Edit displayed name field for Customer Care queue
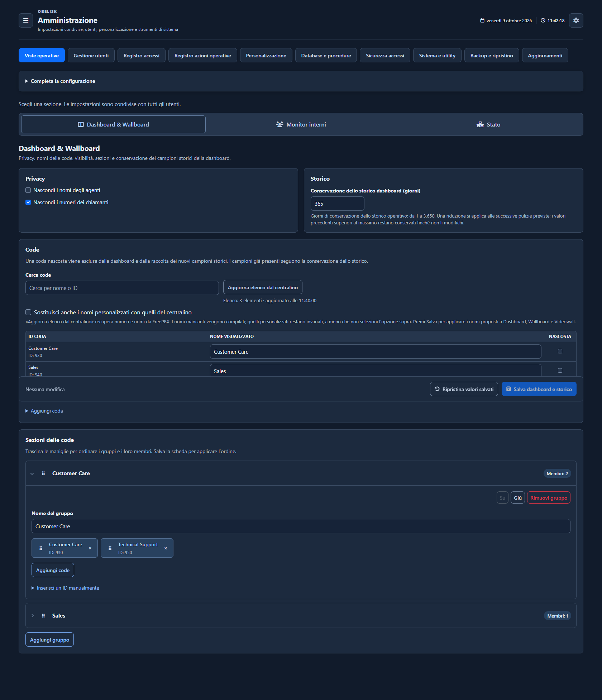The width and height of the screenshot is (602, 700). [x=376, y=352]
